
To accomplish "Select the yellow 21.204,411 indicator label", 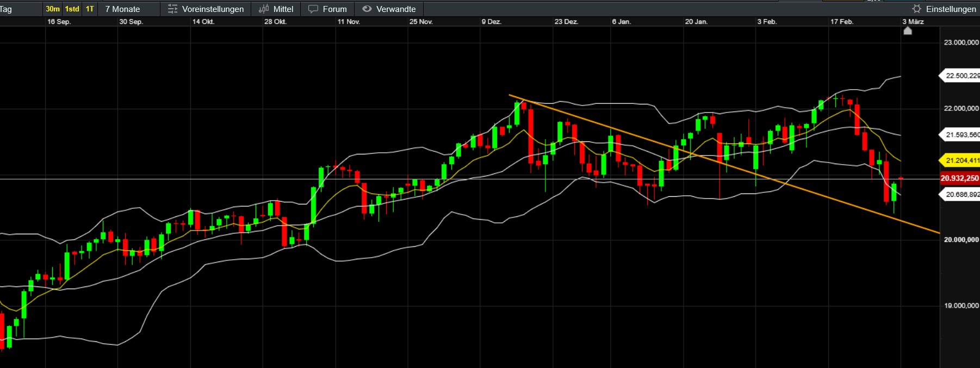I will [960, 160].
